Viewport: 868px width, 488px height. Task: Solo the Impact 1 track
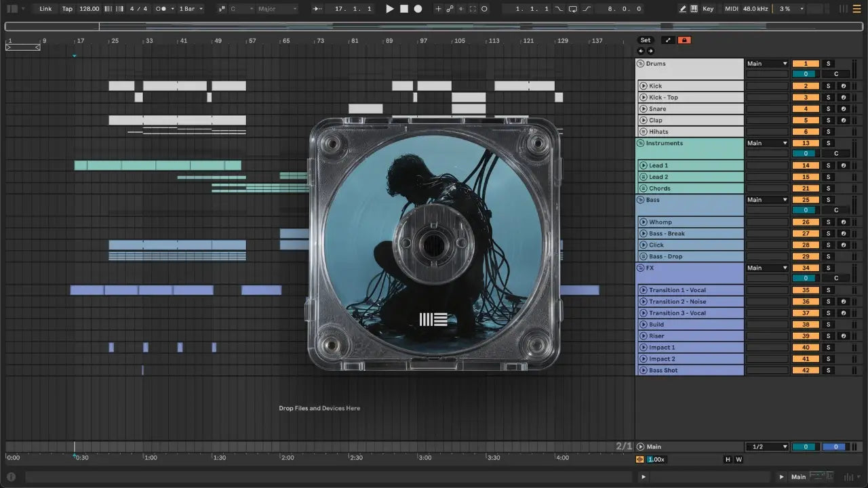coord(828,347)
